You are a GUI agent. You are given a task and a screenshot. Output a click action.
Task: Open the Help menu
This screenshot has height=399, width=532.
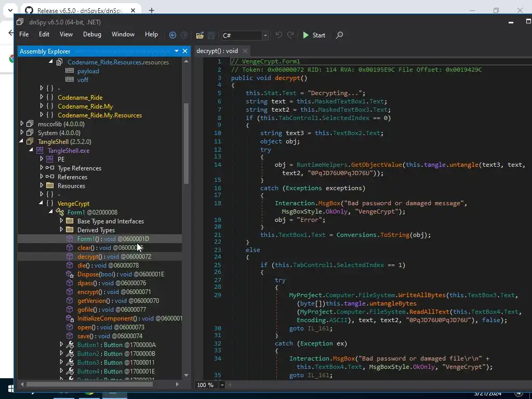151,34
